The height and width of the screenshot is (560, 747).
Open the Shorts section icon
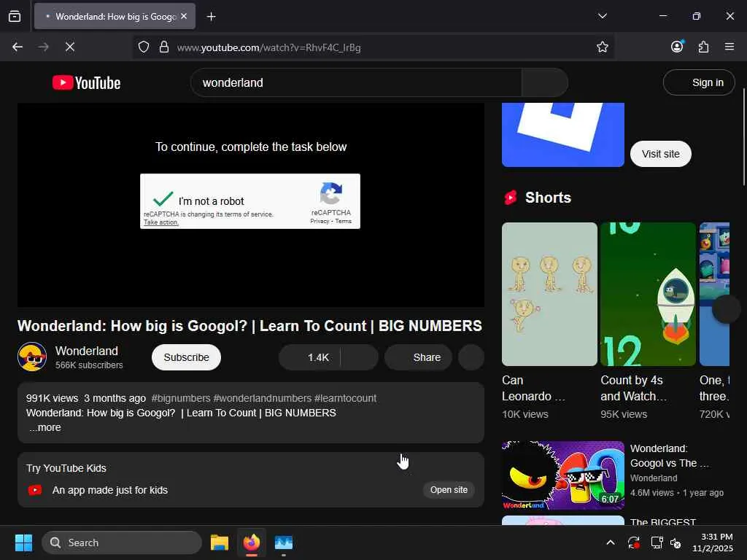510,197
